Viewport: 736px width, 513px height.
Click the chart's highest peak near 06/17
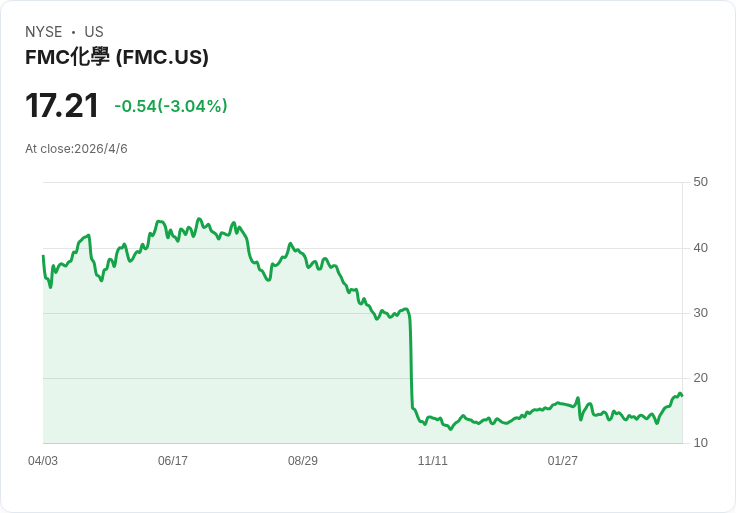199,219
